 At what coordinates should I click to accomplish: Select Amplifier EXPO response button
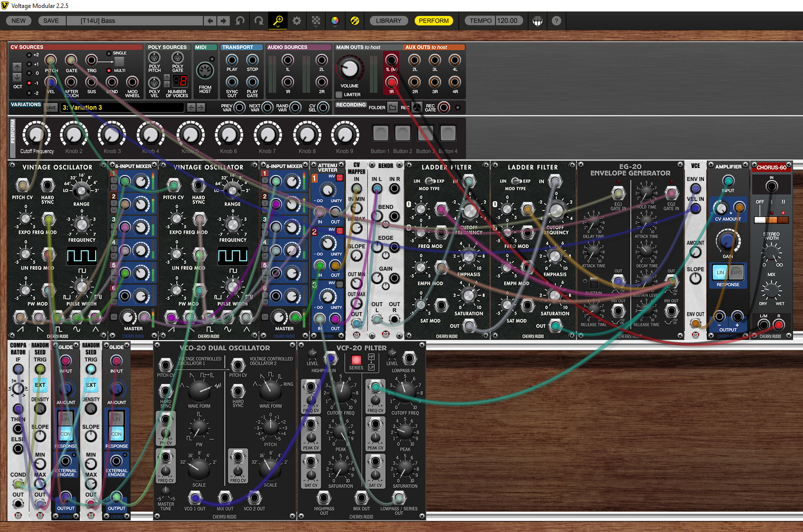(736, 273)
